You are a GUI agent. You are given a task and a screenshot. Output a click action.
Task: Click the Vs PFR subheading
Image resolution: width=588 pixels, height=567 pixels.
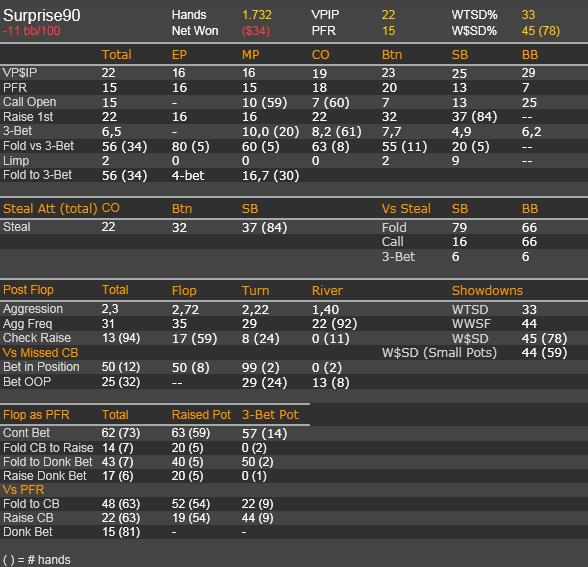(23, 489)
